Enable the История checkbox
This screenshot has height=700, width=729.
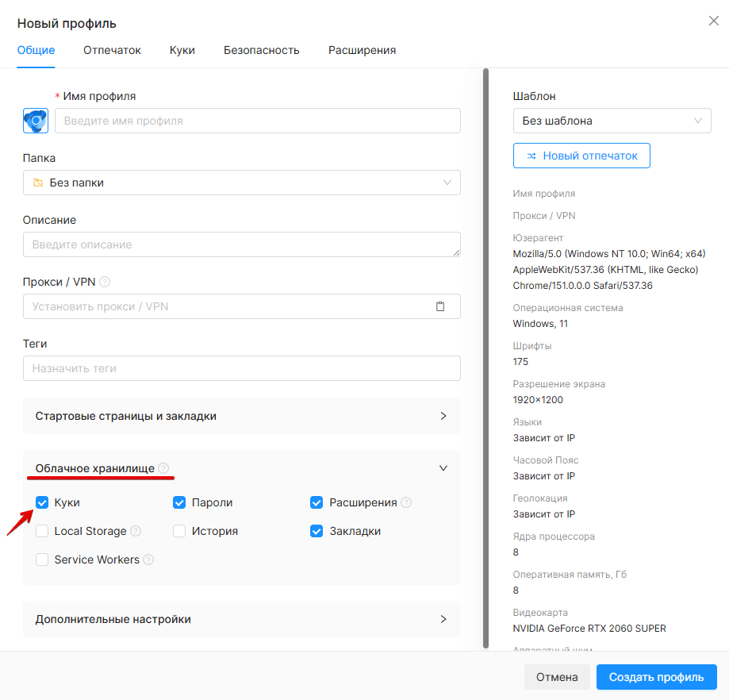(x=179, y=531)
